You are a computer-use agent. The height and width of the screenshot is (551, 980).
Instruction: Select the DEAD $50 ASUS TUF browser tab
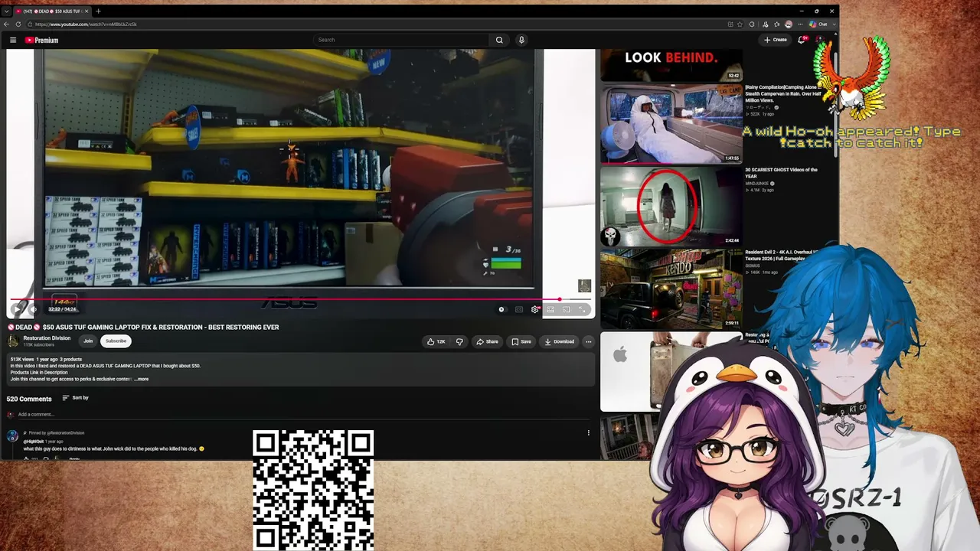pyautogui.click(x=52, y=11)
